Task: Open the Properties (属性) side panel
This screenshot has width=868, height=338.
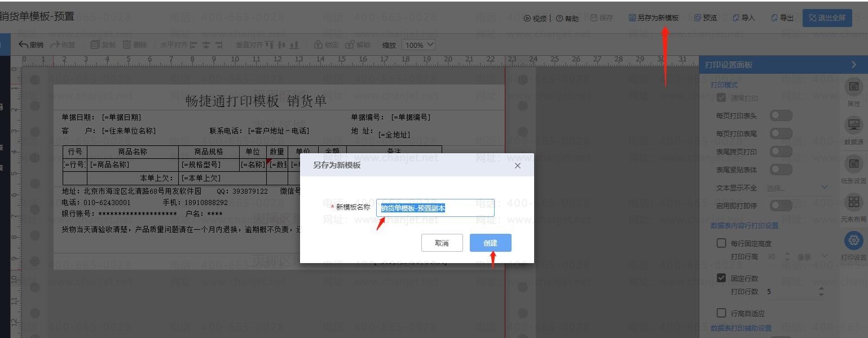Action: pyautogui.click(x=853, y=92)
